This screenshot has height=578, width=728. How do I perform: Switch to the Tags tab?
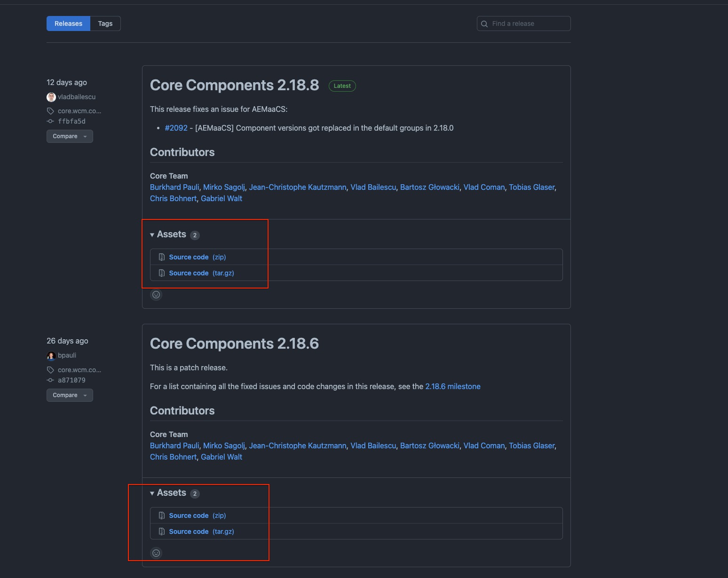click(x=105, y=23)
